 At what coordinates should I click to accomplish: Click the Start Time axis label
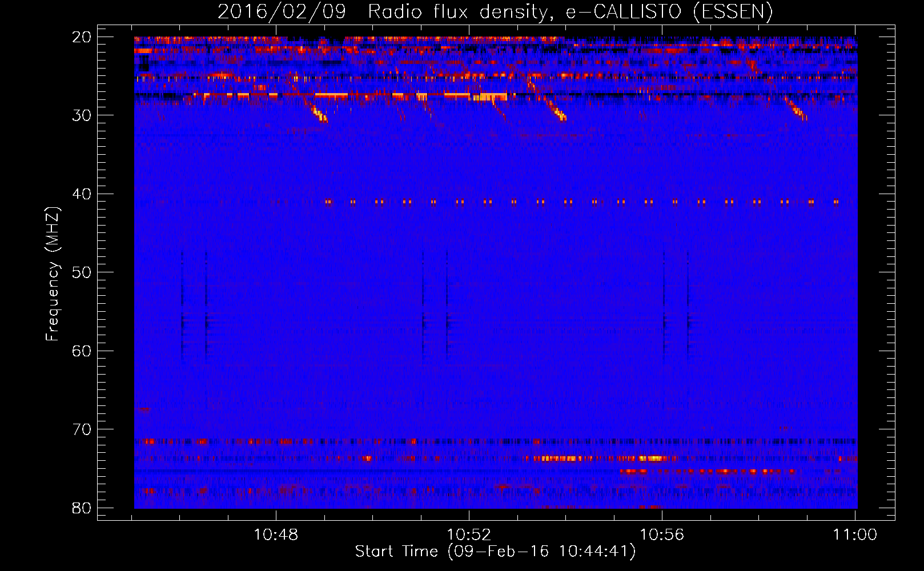point(495,552)
